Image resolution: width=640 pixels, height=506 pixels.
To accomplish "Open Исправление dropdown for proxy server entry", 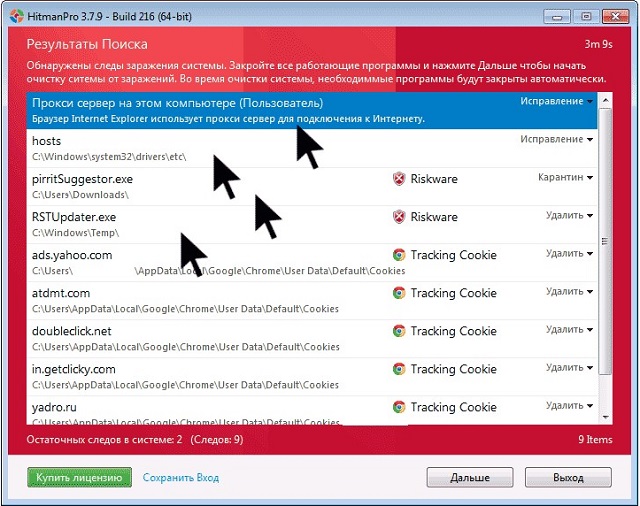I will (x=556, y=101).
